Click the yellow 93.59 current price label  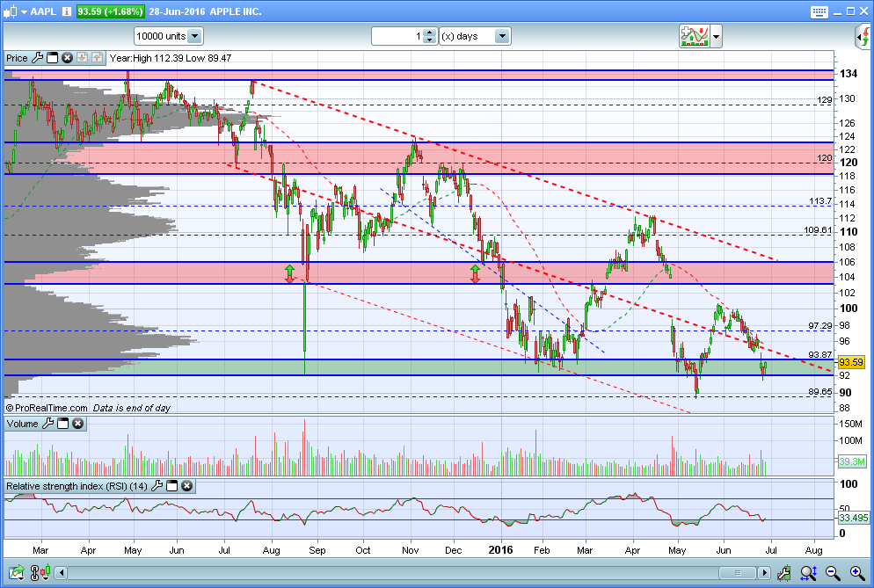851,362
